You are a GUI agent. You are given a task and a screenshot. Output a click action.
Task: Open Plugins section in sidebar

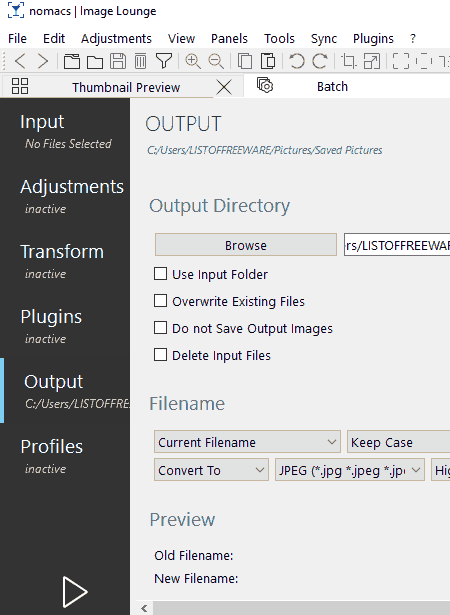[66, 326]
